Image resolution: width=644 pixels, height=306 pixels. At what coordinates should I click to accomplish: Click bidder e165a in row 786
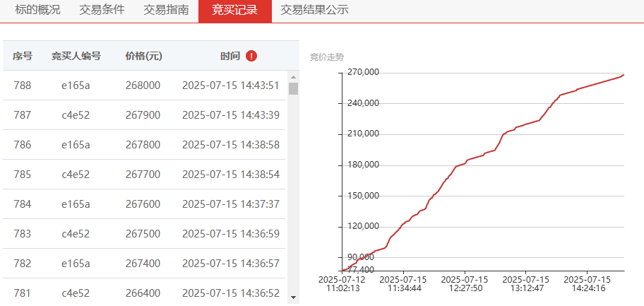click(76, 145)
